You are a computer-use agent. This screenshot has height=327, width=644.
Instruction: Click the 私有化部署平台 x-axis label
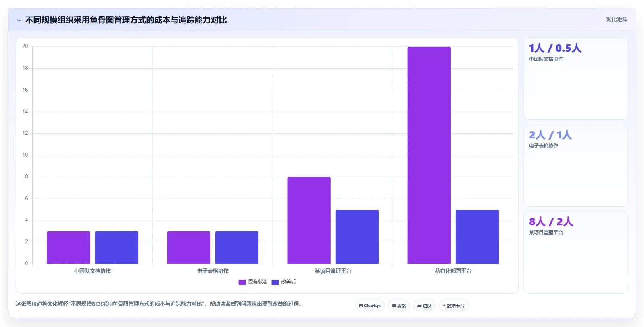click(453, 271)
